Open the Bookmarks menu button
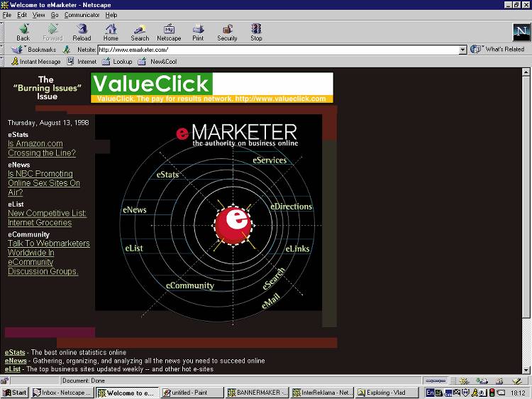This screenshot has height=399, width=532. click(x=33, y=50)
